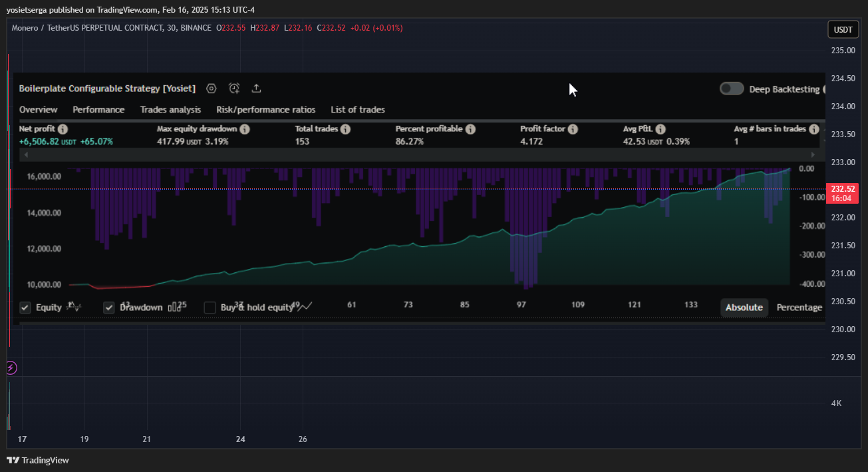Click the profit factor value 4.172
The width and height of the screenshot is (868, 472).
(531, 142)
